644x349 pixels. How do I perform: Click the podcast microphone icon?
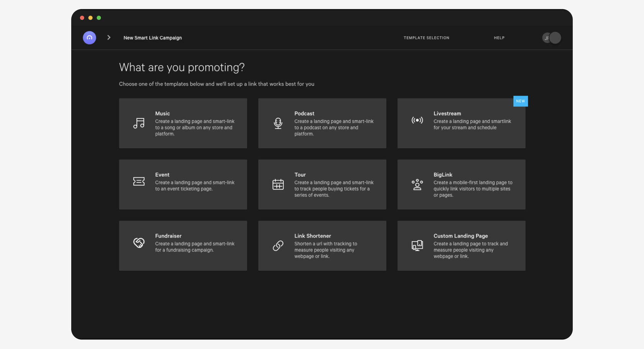coord(278,123)
